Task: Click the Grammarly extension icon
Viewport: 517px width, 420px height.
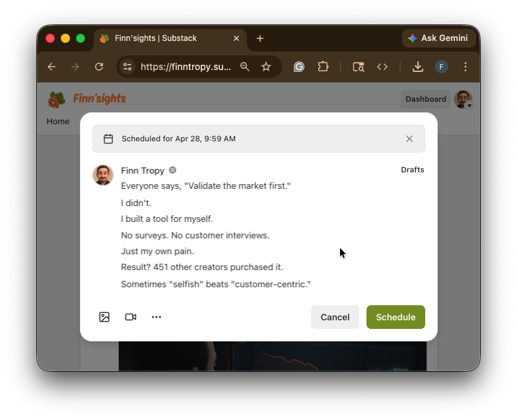Action: coord(298,67)
